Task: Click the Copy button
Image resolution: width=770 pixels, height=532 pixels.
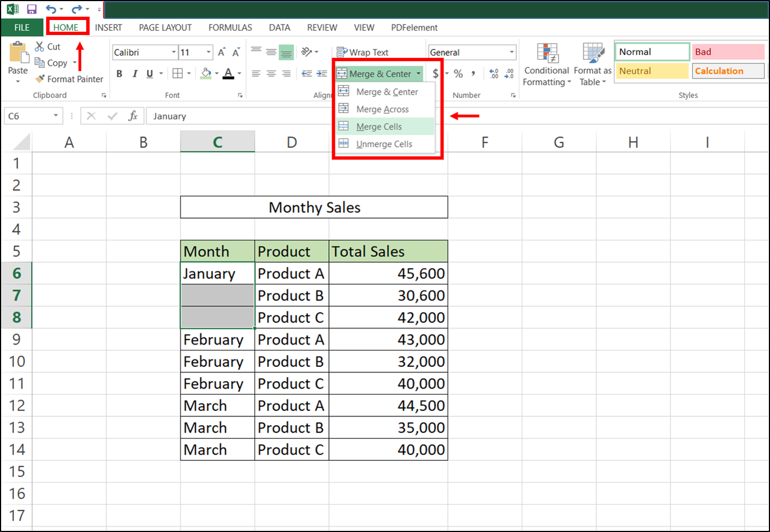Action: [x=51, y=63]
